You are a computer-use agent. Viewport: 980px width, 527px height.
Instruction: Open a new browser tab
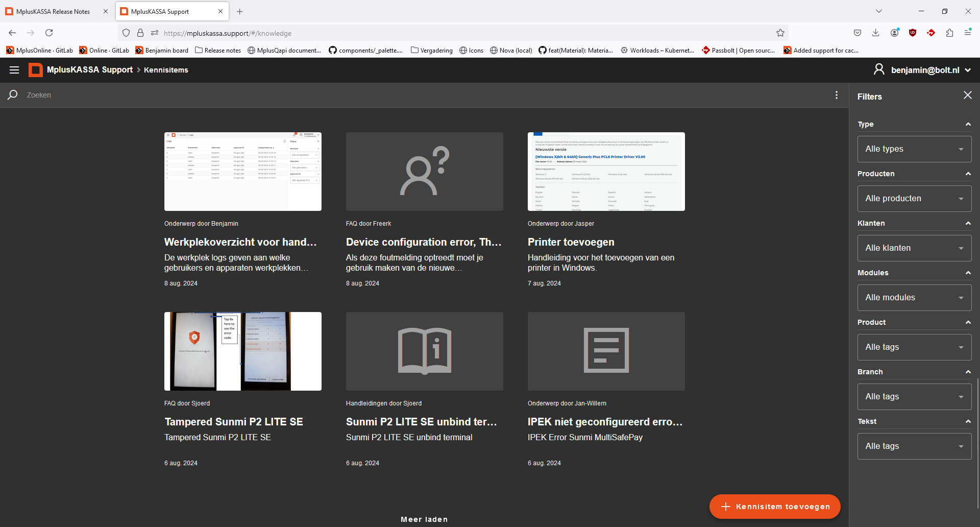(240, 11)
